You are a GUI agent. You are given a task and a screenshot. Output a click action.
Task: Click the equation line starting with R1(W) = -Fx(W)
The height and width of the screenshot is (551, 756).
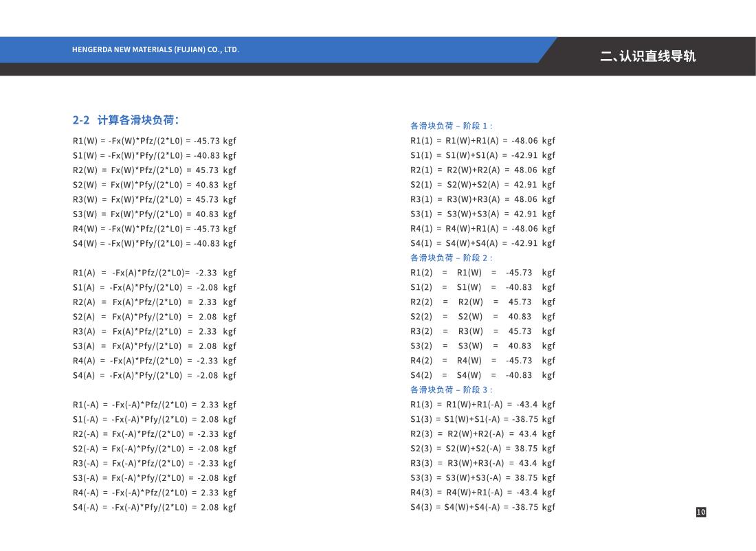point(155,141)
